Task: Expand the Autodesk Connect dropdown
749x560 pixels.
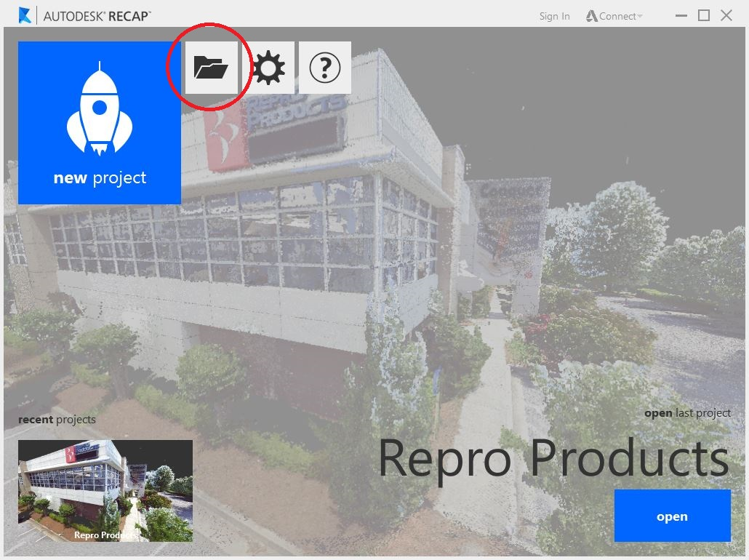Action: point(614,16)
